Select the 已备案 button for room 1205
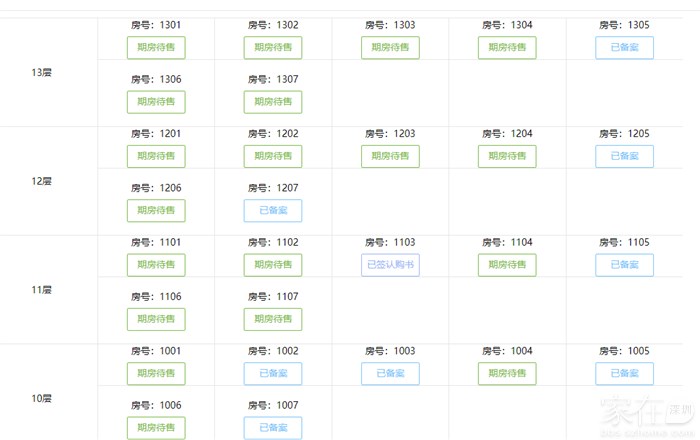700x440 pixels. [625, 156]
